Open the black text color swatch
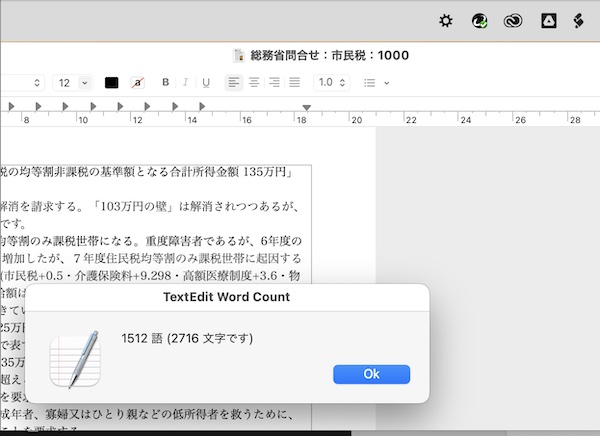 point(111,82)
